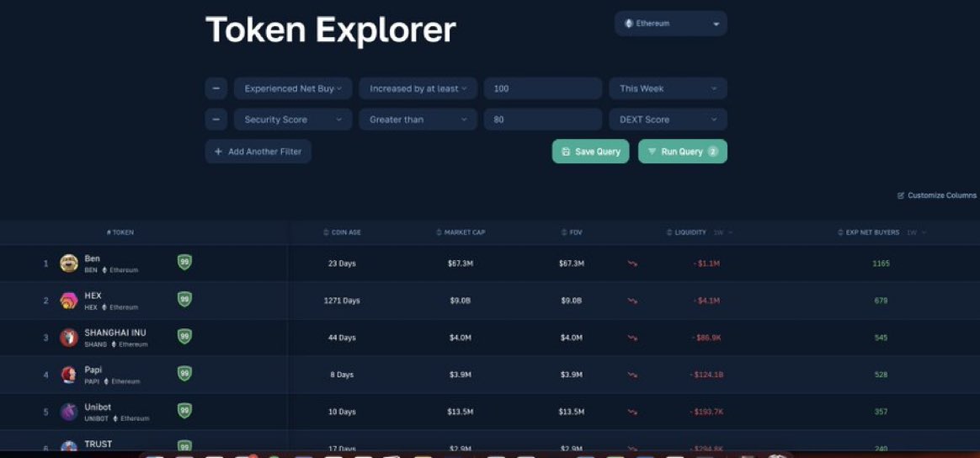The image size is (980, 458).
Task: Click the input field containing 100
Action: pyautogui.click(x=543, y=88)
